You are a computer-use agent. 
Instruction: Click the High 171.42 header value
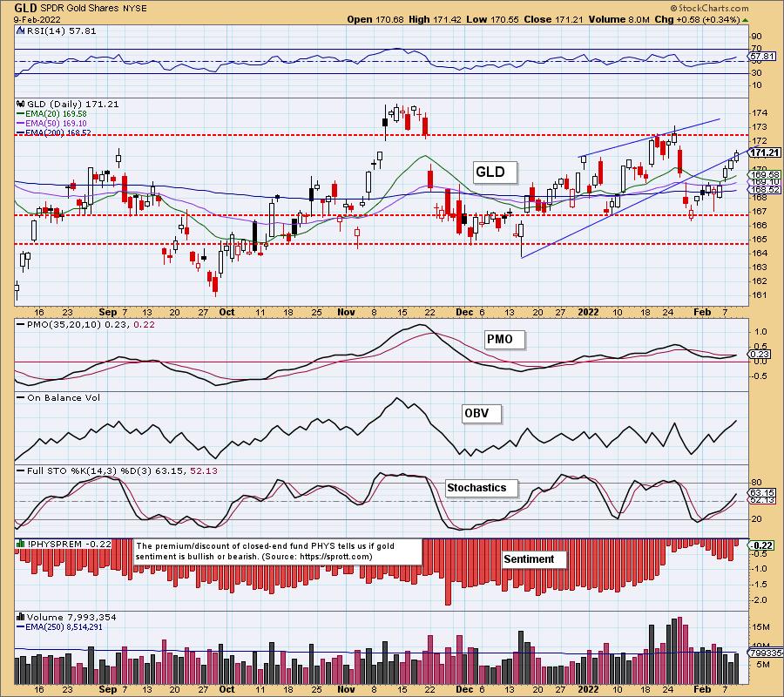point(435,19)
